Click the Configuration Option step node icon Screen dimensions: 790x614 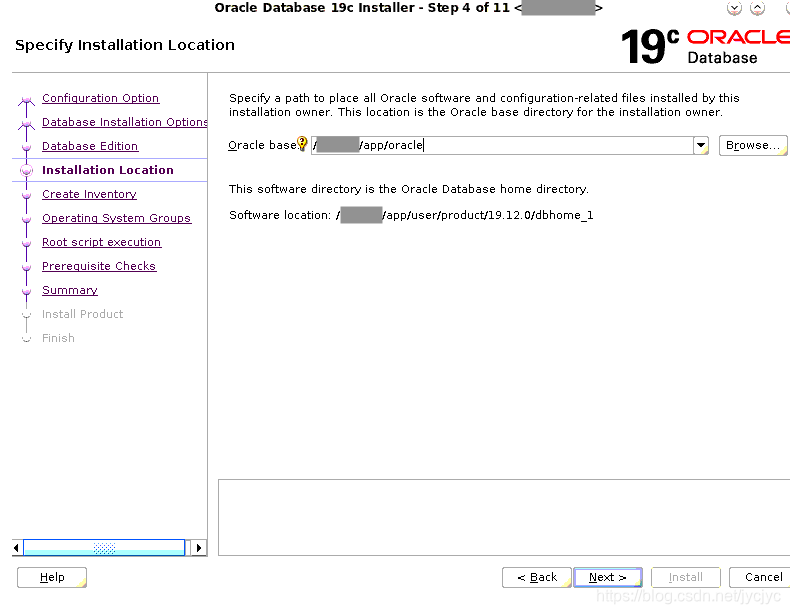[27, 100]
